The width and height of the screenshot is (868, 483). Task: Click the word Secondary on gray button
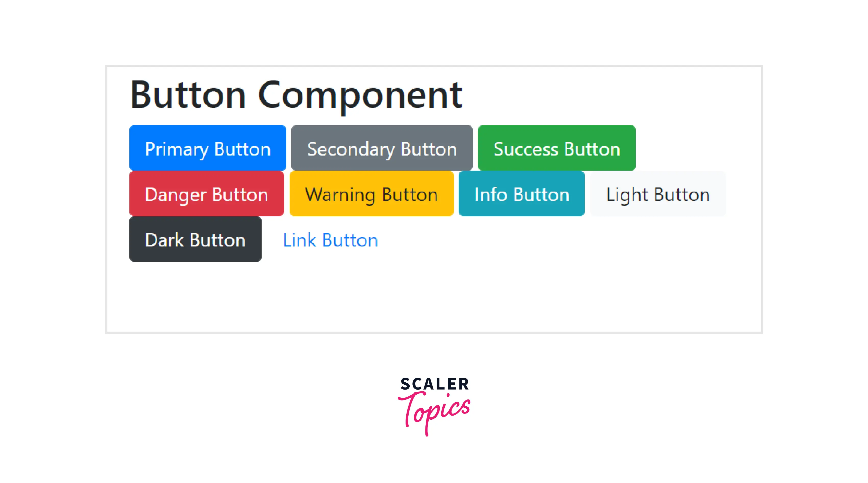pos(351,149)
